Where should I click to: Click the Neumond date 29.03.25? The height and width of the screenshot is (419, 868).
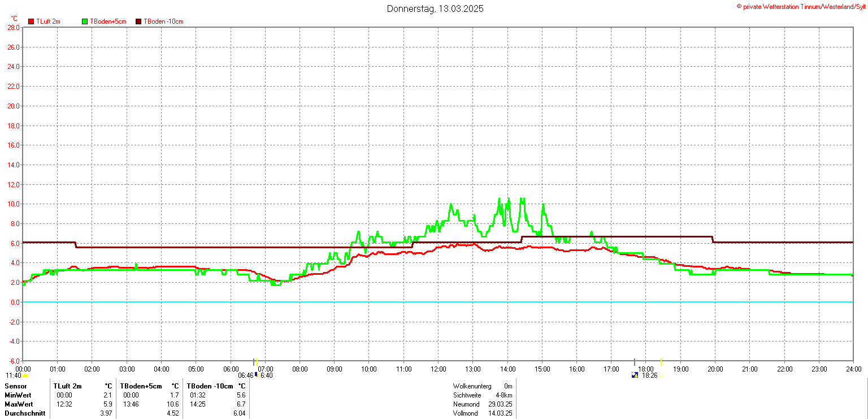click(x=500, y=404)
